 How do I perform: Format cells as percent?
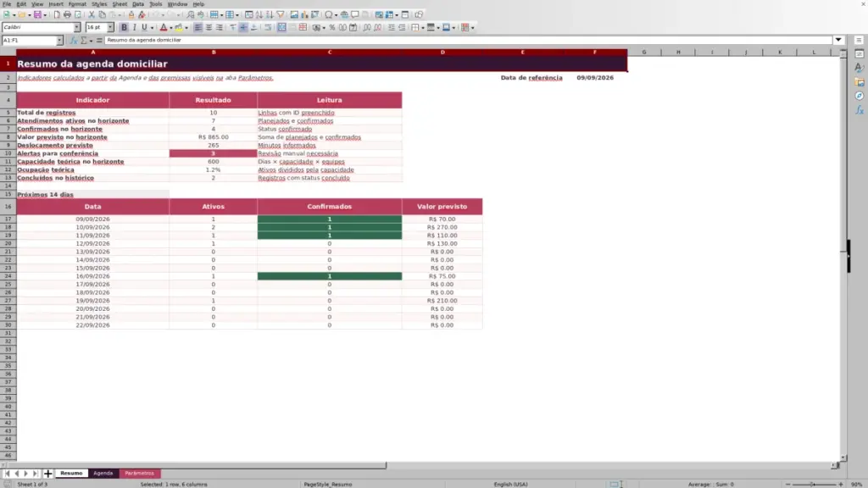point(331,28)
